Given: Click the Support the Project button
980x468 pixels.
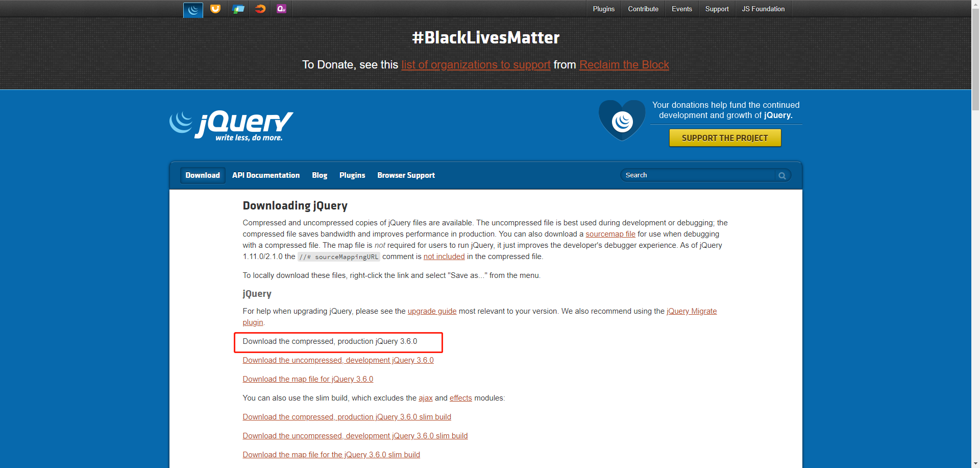Looking at the screenshot, I should pos(725,138).
